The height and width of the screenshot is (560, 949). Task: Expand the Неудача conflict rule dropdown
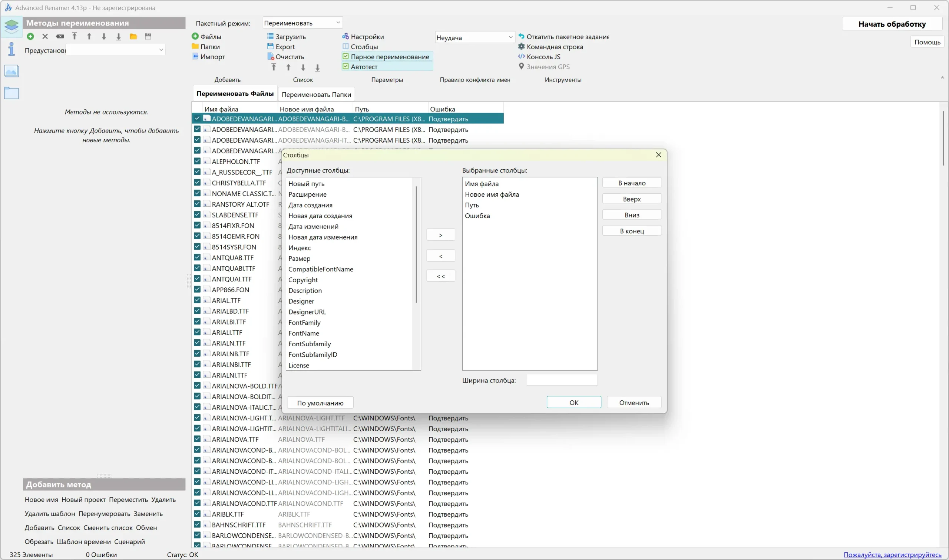pos(474,37)
